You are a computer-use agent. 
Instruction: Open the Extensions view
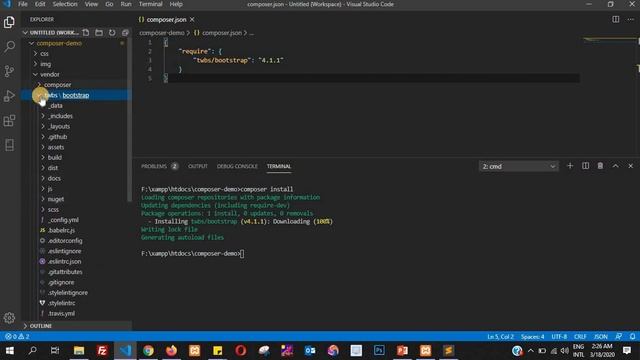tap(9, 121)
